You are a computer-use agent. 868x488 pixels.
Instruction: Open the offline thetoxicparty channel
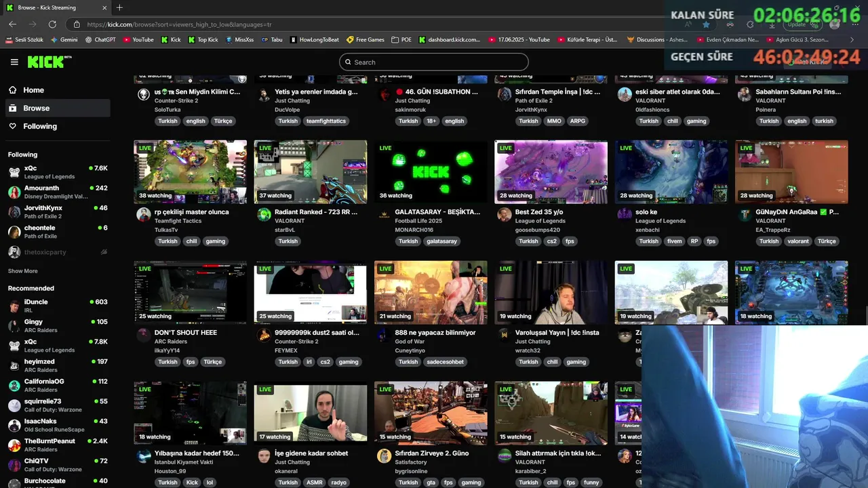tap(58, 252)
